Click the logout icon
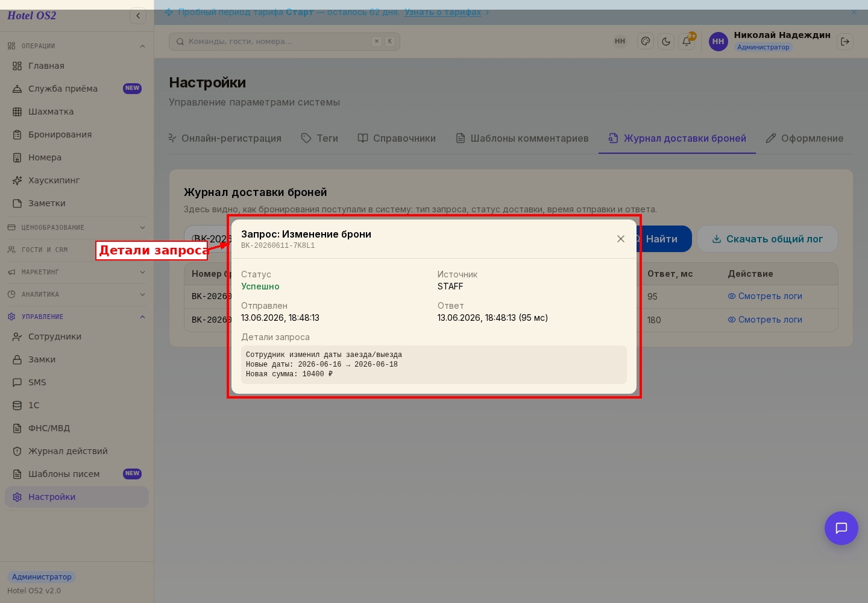 [845, 42]
